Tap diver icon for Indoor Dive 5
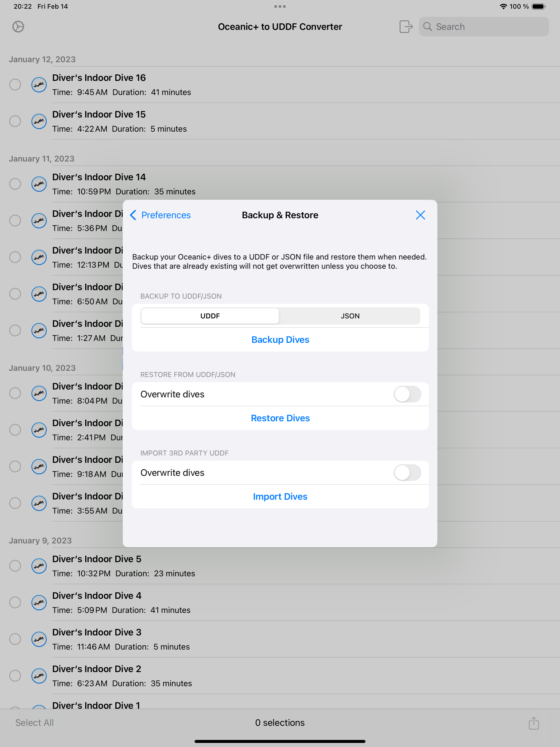This screenshot has height=747, width=560. [x=39, y=566]
